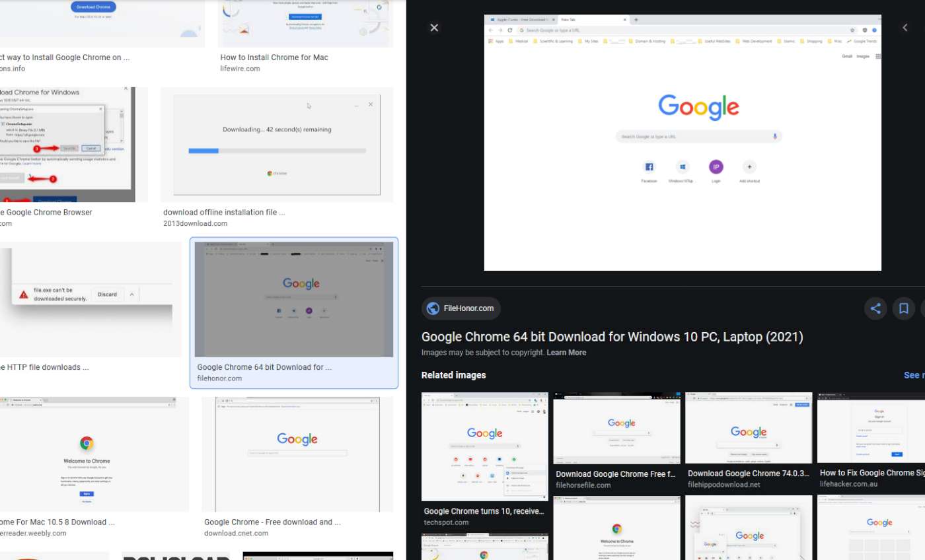Open the 'Welcome to Chrome' related thumbnail
Viewport: 925px width, 560px height.
pos(616,528)
